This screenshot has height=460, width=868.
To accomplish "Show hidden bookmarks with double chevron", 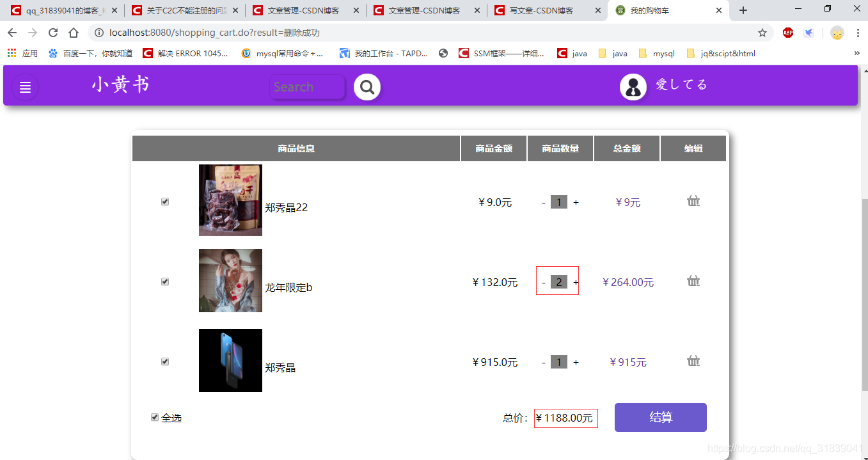I will coord(857,53).
